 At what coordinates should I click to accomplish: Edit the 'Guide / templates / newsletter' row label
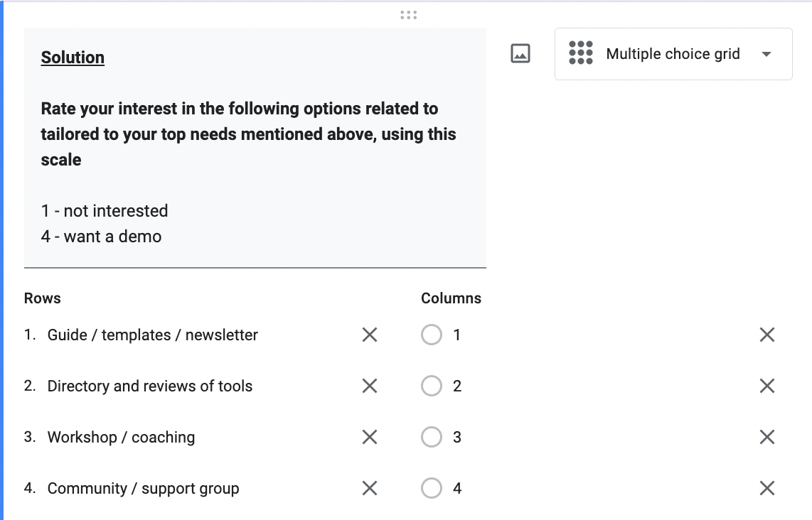[152, 335]
